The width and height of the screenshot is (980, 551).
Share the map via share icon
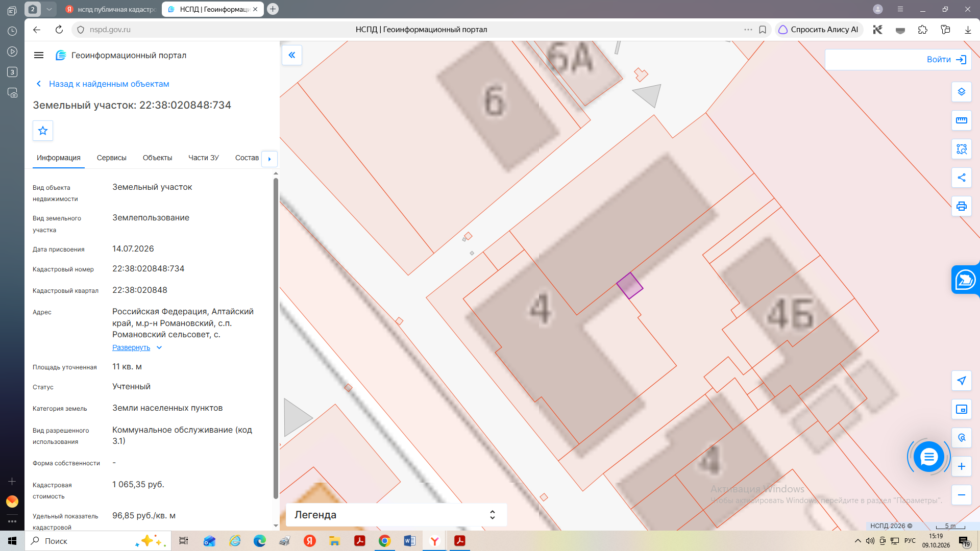(x=962, y=178)
